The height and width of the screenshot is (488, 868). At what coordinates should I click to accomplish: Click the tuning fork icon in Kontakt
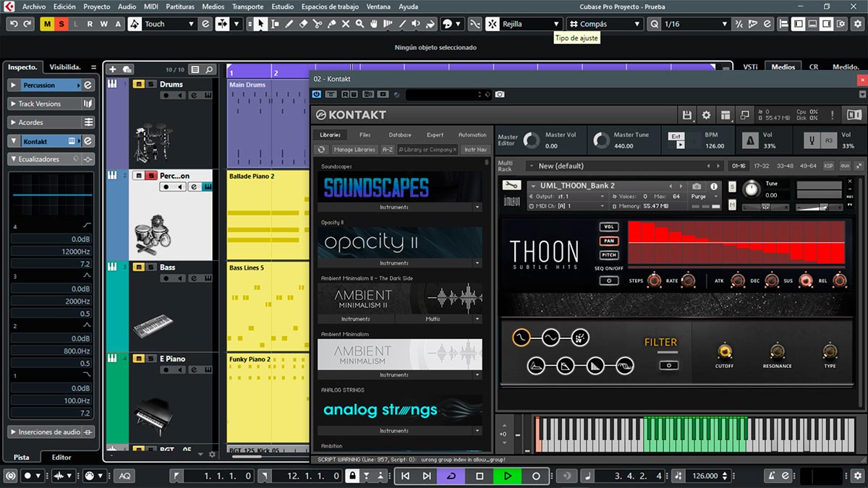812,140
